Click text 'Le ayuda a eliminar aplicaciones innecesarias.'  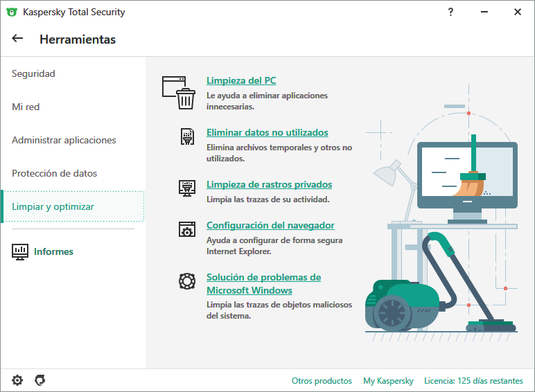pyautogui.click(x=267, y=101)
